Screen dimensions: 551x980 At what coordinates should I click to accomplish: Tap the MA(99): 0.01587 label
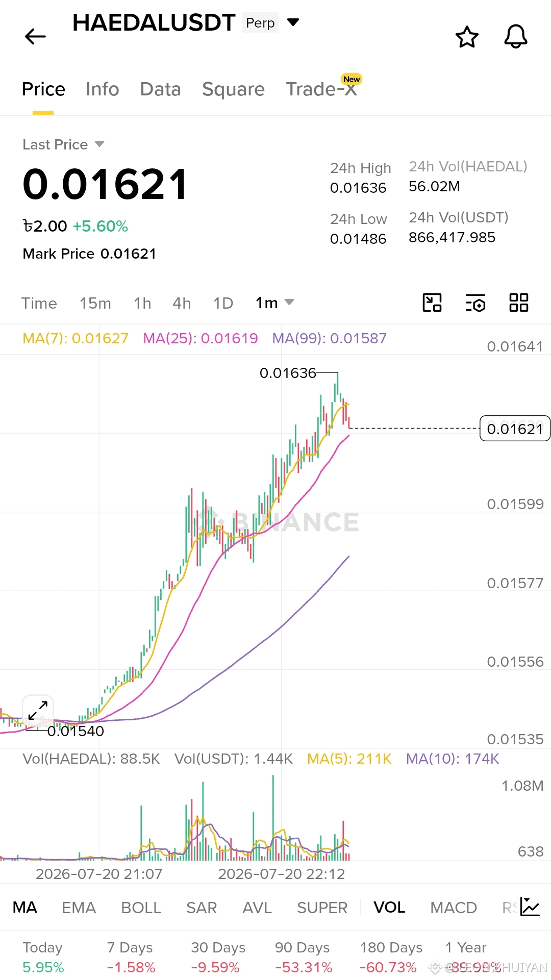[330, 338]
